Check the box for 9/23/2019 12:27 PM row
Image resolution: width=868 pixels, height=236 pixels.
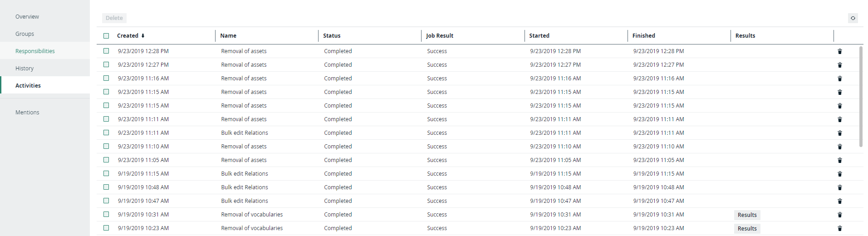[106, 64]
